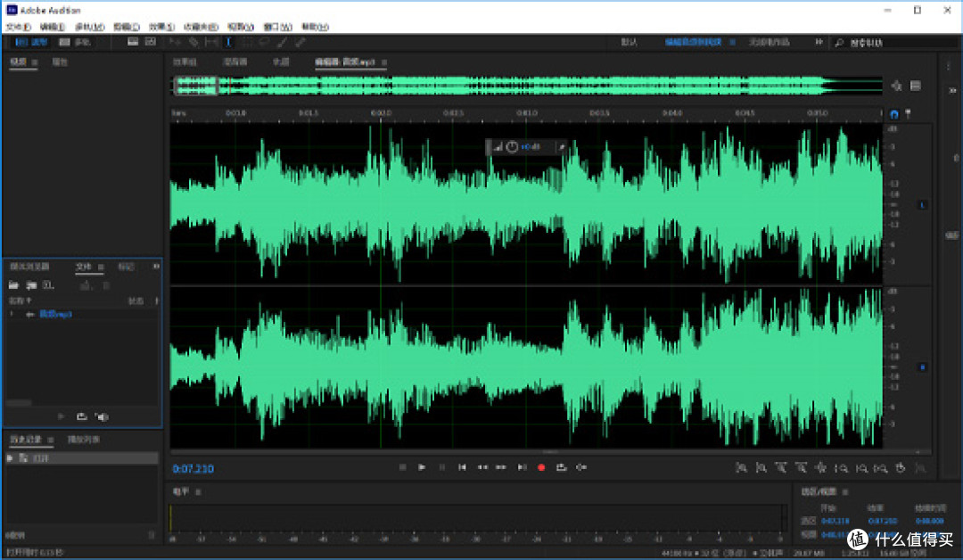The height and width of the screenshot is (560, 963).
Task: Open the workspace overflow chevron in top bar
Action: point(819,42)
